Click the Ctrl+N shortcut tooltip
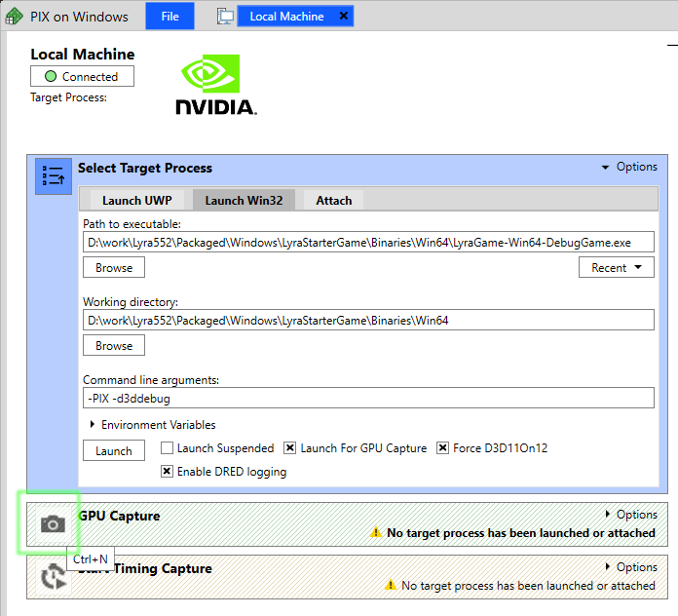 pyautogui.click(x=90, y=558)
